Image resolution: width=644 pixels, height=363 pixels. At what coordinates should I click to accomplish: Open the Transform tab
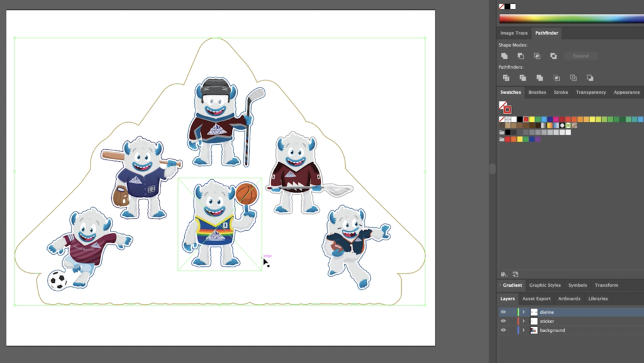point(606,285)
